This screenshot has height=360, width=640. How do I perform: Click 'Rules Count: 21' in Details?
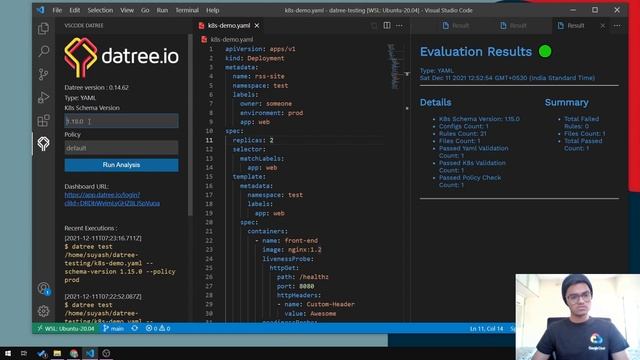tap(462, 133)
